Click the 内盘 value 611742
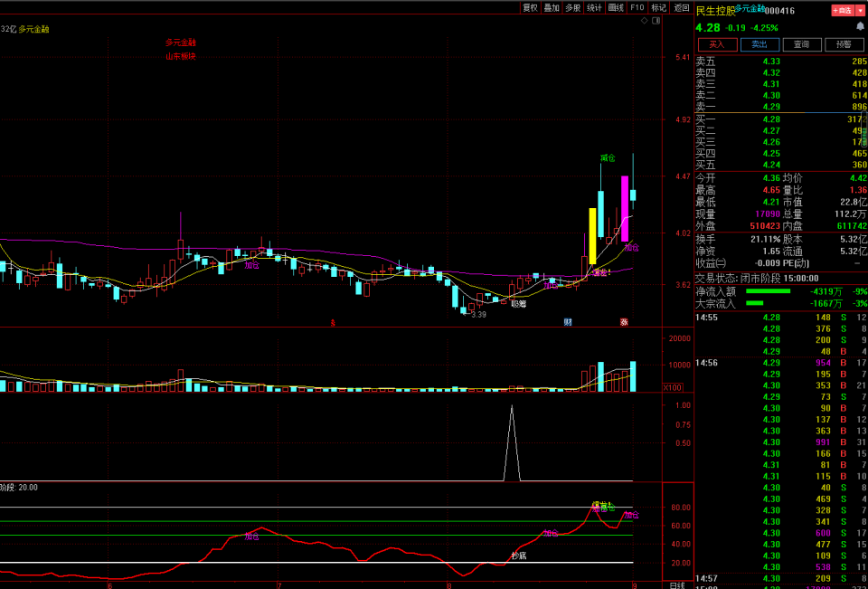Image resolution: width=868 pixels, height=589 pixels. (852, 226)
